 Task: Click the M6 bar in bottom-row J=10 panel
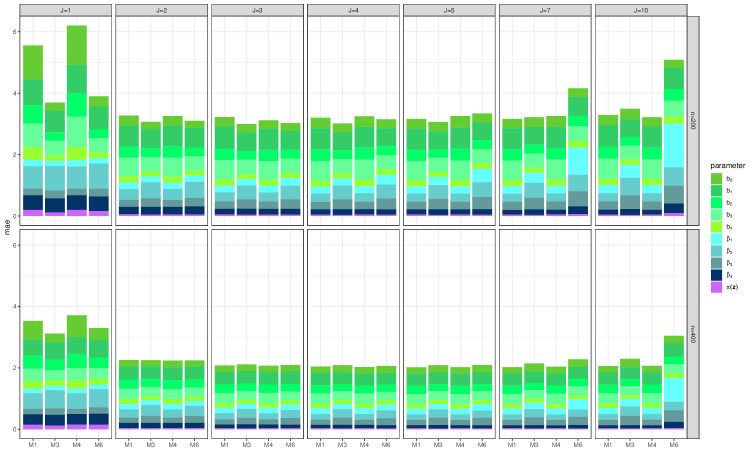tap(674, 382)
